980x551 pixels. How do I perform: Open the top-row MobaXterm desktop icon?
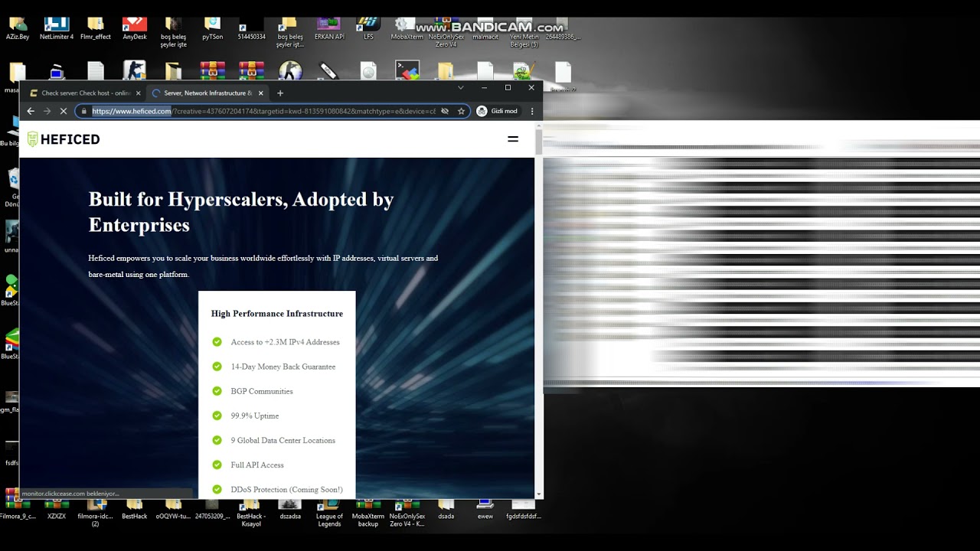(407, 29)
